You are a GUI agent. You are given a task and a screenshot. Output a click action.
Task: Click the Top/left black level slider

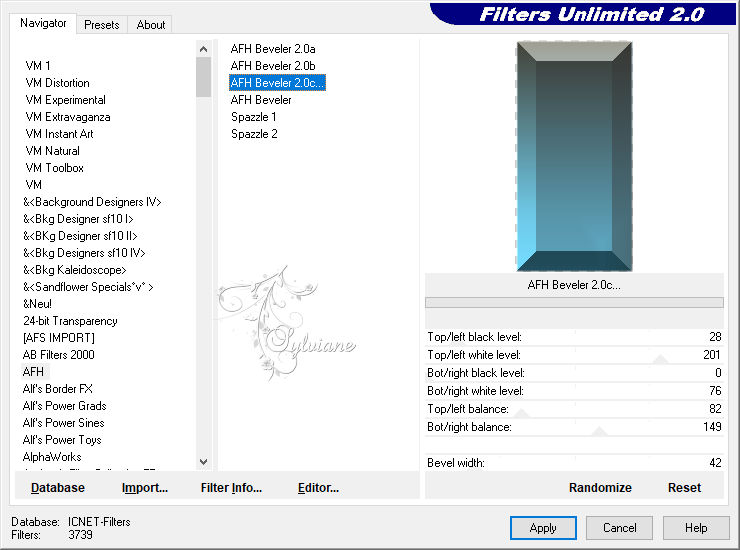pyautogui.click(x=574, y=337)
